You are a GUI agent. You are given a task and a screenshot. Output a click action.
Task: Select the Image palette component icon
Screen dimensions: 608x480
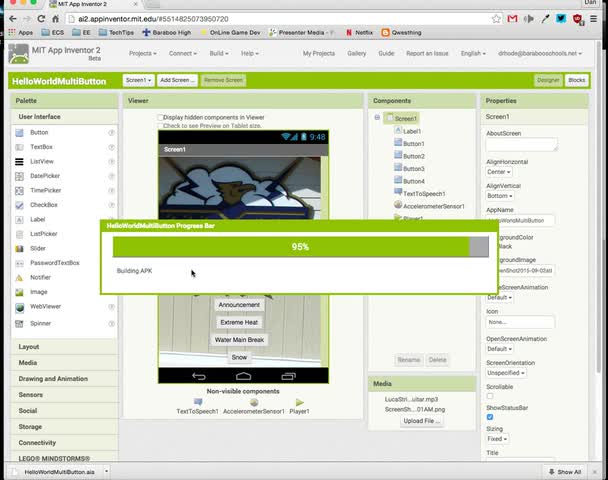(19, 292)
